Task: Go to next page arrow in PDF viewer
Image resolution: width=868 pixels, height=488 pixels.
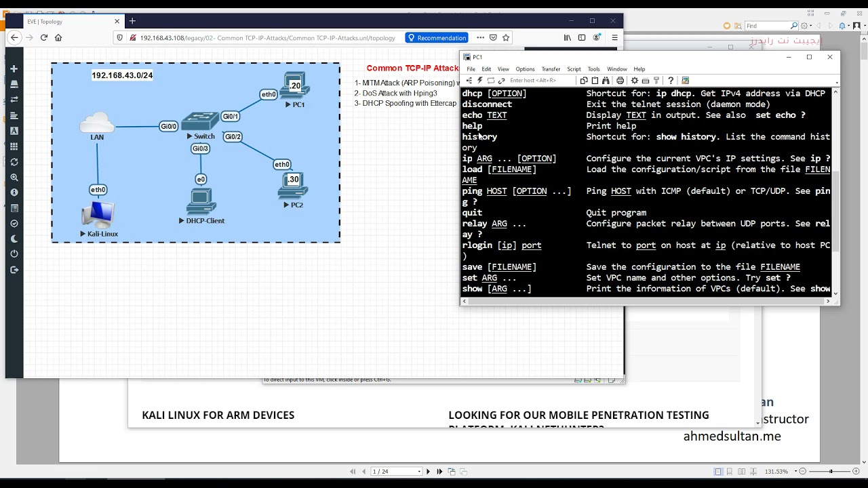Action: point(428,471)
